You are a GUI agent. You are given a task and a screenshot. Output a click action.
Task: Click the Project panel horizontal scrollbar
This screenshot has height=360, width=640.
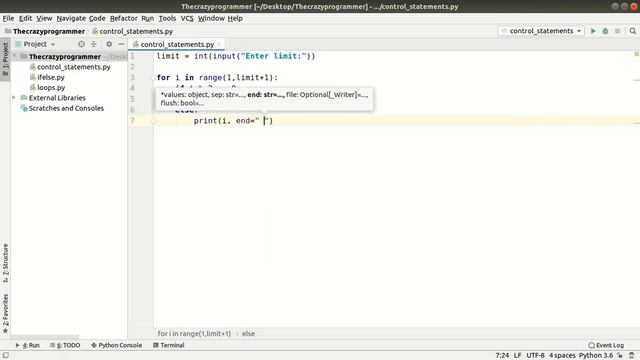45,338
